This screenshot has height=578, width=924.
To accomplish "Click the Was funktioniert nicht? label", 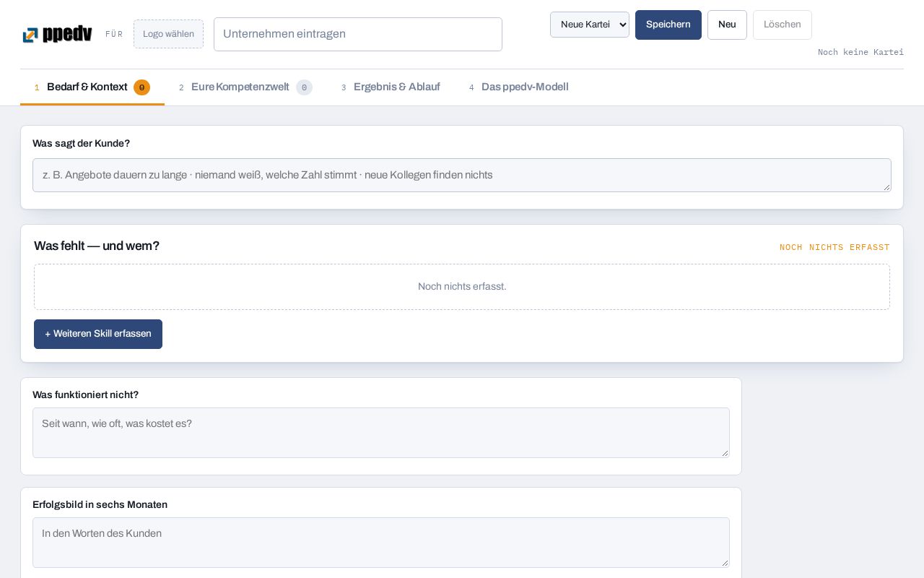I will (85, 395).
